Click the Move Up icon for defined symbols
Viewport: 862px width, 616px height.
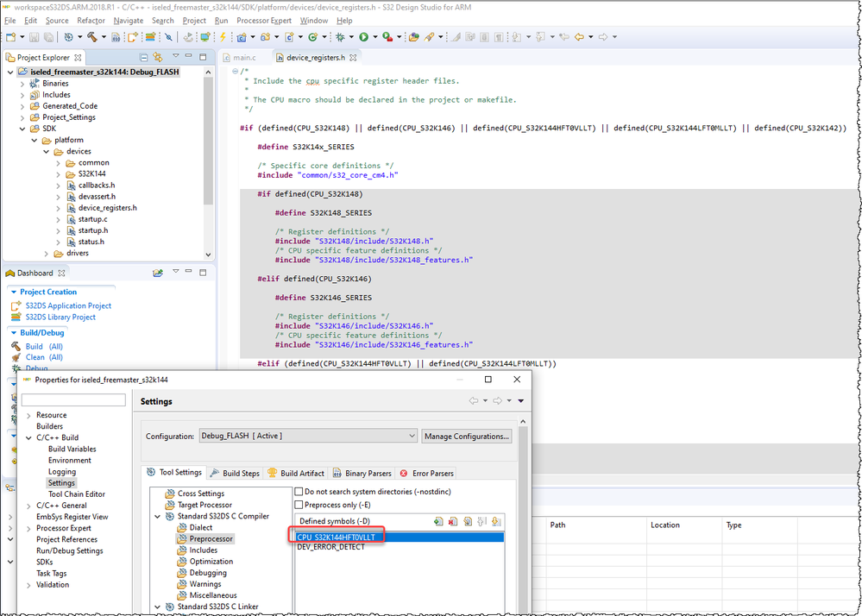click(481, 521)
